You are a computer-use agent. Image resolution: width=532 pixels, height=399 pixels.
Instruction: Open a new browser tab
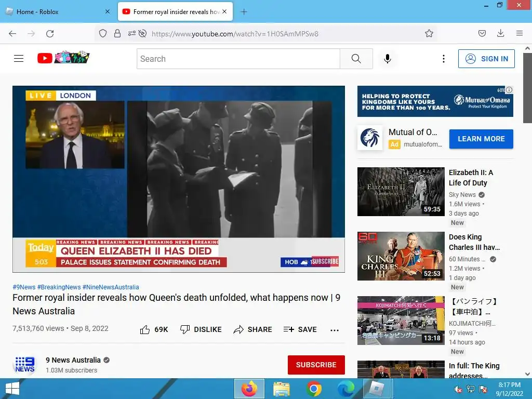(x=244, y=12)
